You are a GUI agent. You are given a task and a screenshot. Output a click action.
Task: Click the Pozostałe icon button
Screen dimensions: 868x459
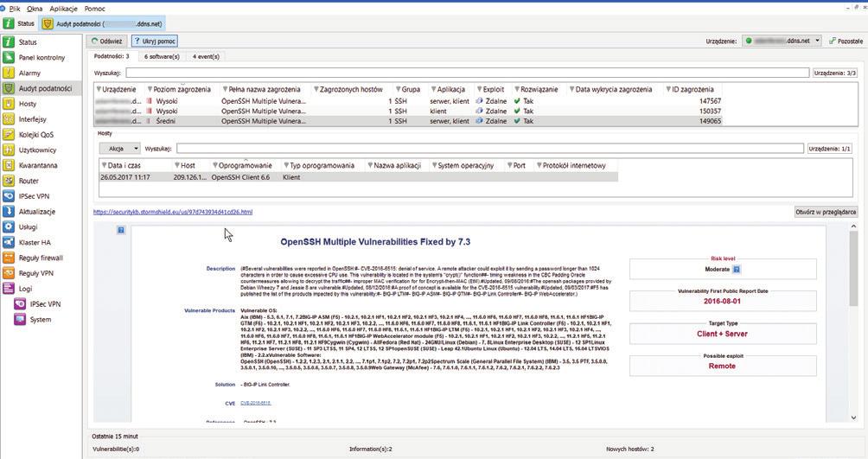(x=846, y=41)
